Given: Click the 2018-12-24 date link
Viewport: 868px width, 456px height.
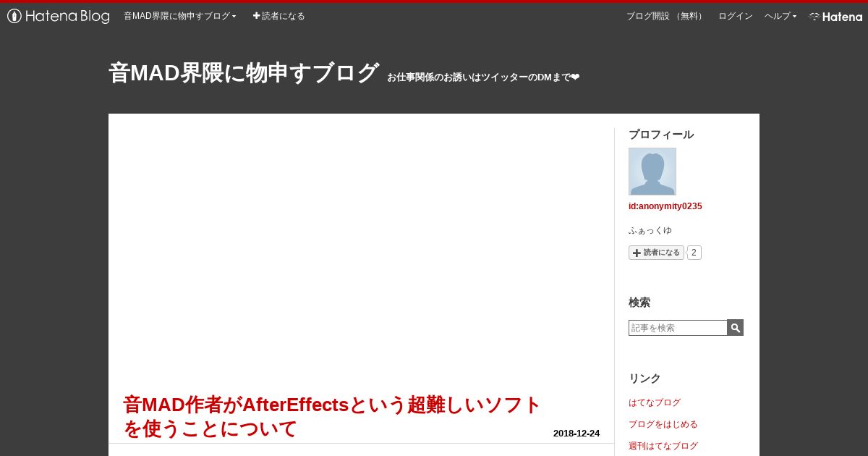Looking at the screenshot, I should [x=576, y=434].
